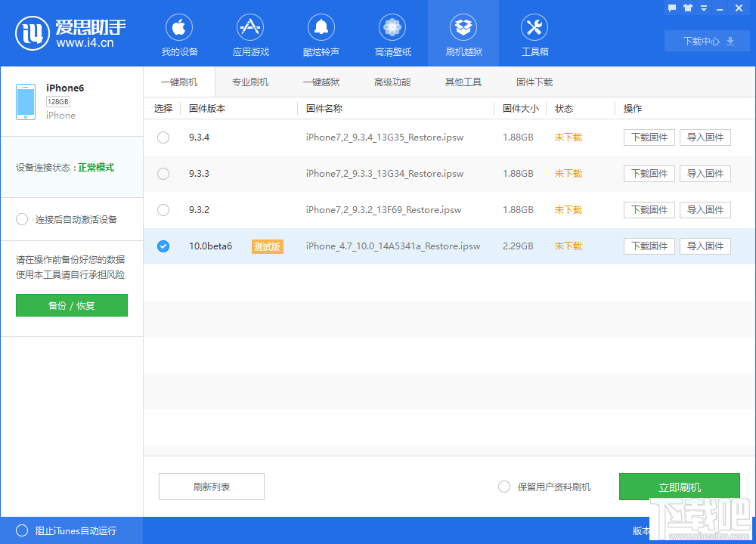
Task: Browse 酷炫铃声 ringtones
Action: click(321, 33)
